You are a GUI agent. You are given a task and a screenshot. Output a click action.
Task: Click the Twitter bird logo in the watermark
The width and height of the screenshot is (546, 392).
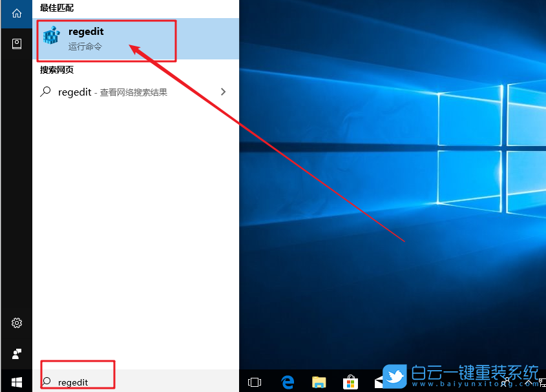pos(396,375)
